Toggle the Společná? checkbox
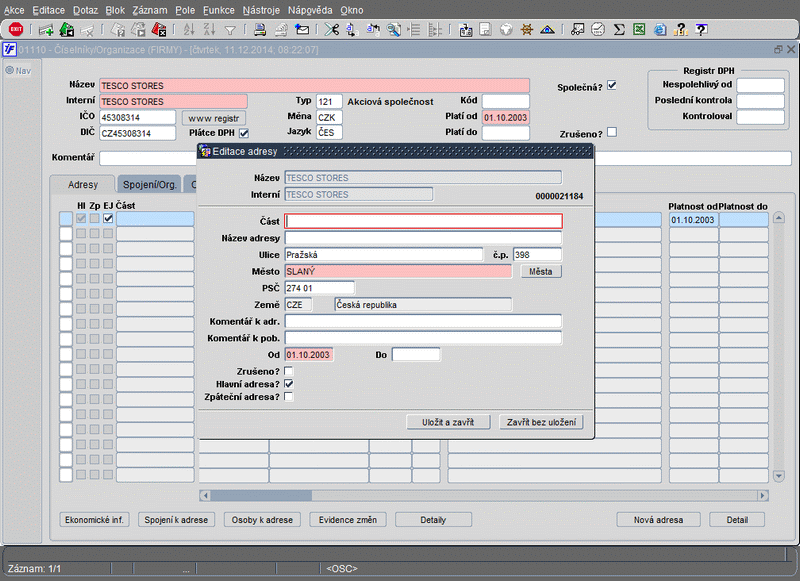 tap(612, 86)
